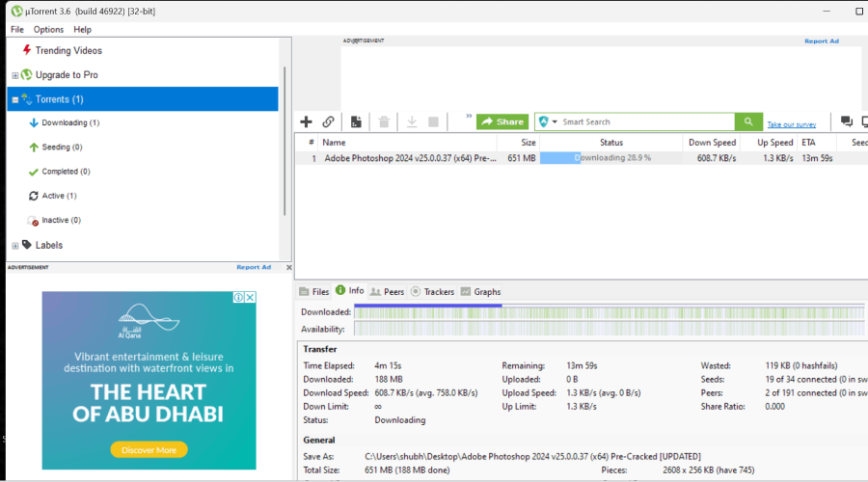This screenshot has width=868, height=482.
Task: Sort by the Name column header
Action: (x=407, y=143)
